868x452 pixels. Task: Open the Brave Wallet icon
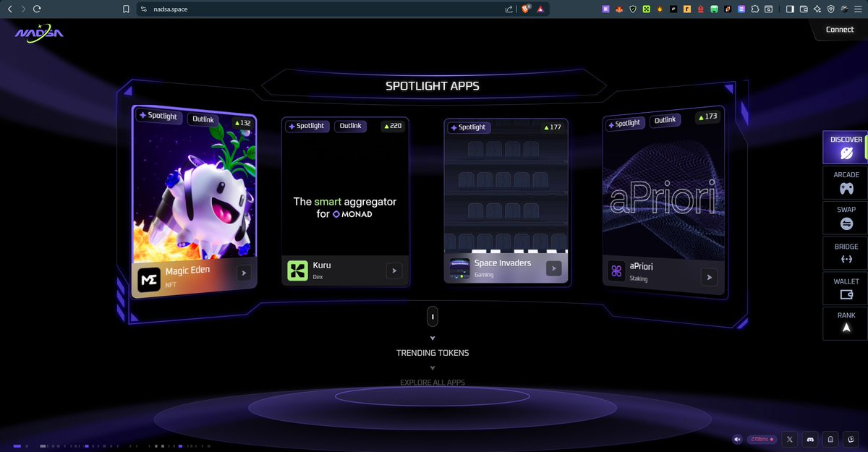click(x=804, y=9)
